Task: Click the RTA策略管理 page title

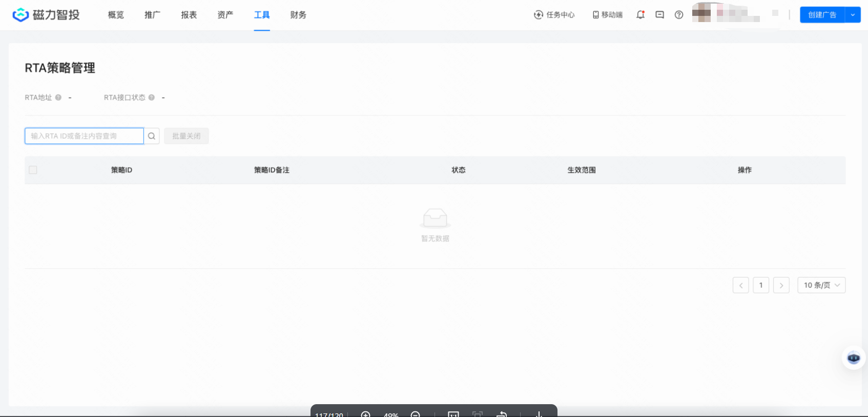Action: click(x=60, y=68)
